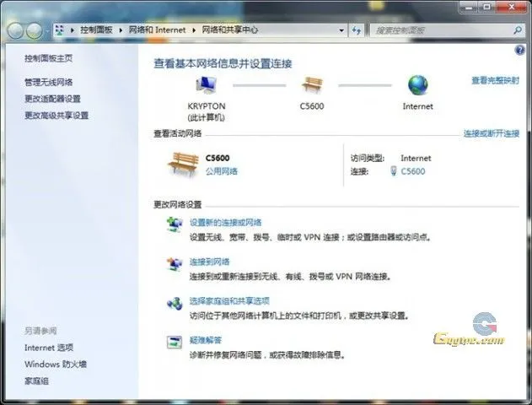Click the Internet label under the globe
The image size is (532, 405).
tap(417, 106)
